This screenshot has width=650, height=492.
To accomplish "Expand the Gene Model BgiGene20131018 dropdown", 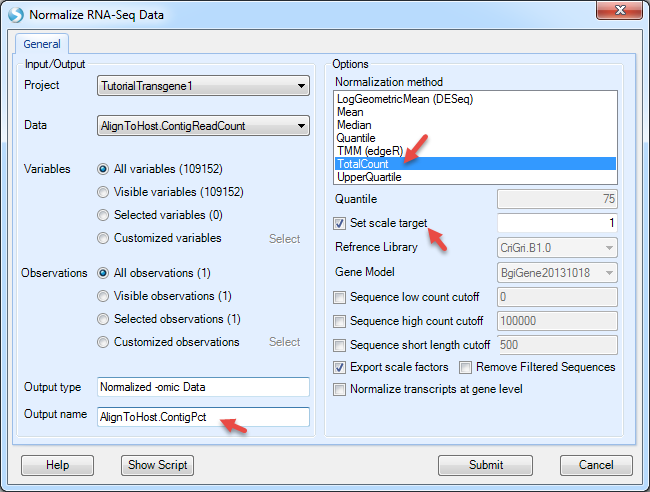I will (557, 273).
